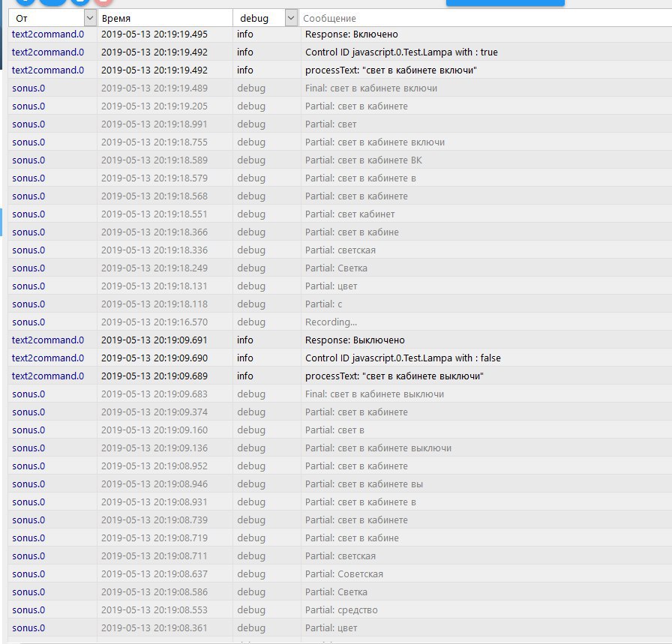The image size is (672, 644).
Task: Select message 'Partial: с'
Action: pyautogui.click(x=323, y=304)
